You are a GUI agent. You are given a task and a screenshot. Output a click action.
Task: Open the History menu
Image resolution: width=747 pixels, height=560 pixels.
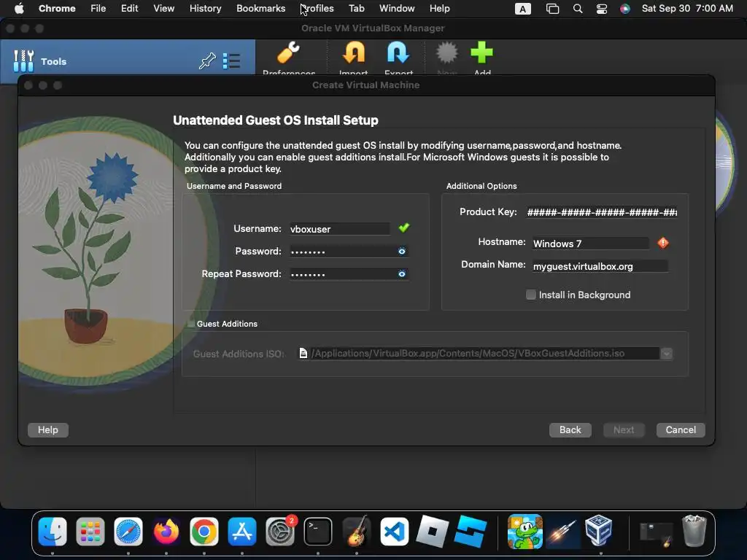coord(205,9)
